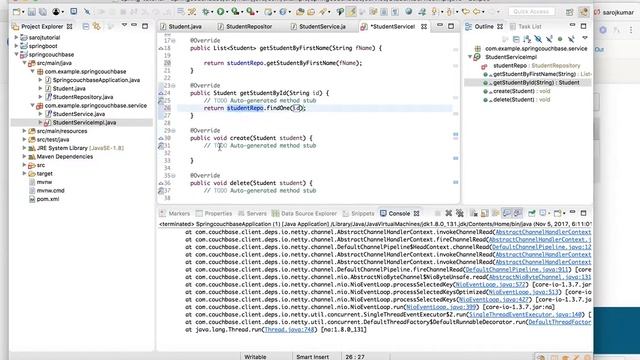Open the DefaultChannelPipeline.java:911 link
Image resolution: width=640 pixels, height=360 pixels.
[x=518, y=269]
